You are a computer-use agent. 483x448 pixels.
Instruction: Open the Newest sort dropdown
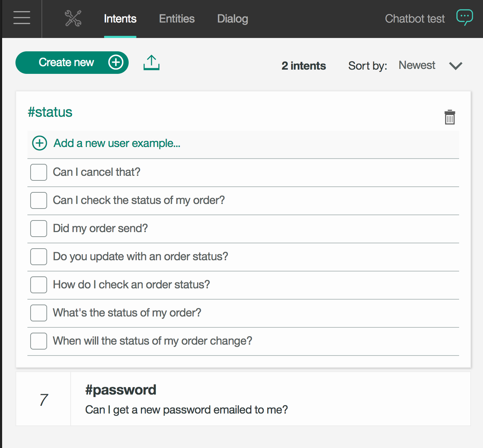coord(417,65)
